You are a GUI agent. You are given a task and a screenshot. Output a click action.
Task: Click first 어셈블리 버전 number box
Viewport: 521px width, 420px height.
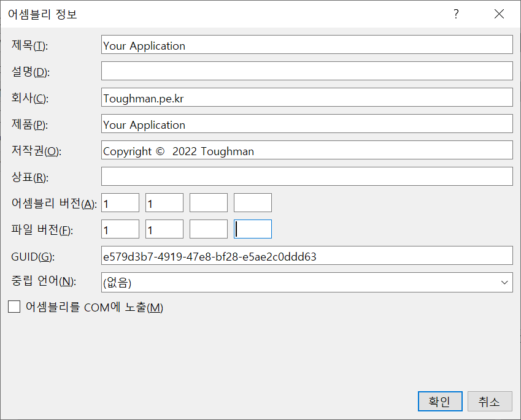click(120, 203)
